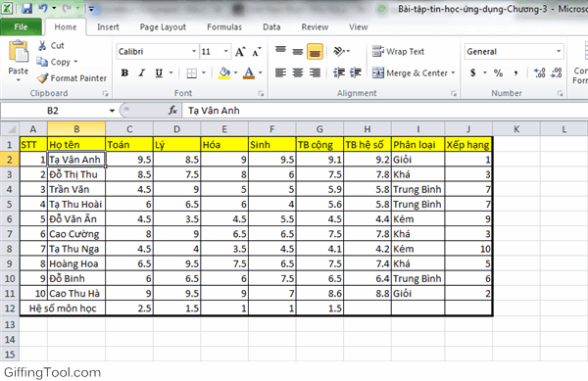Click the Increase Indent icon
This screenshot has height=381, width=588.
click(x=356, y=72)
